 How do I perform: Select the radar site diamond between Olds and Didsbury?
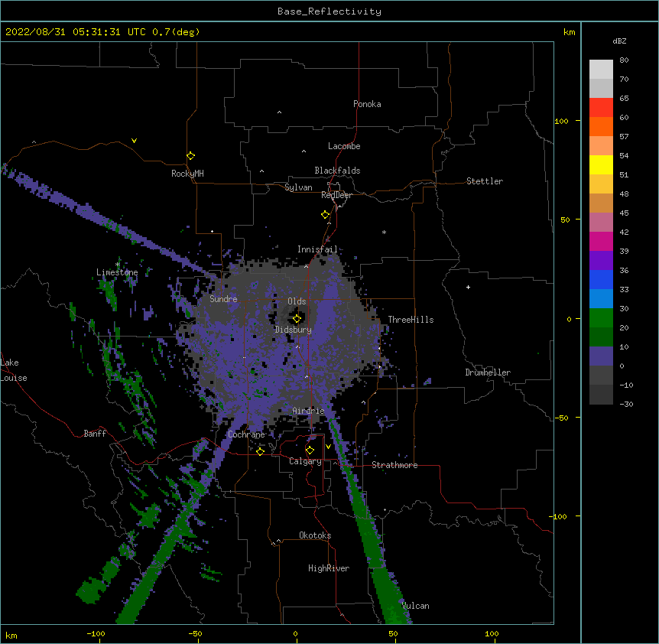pyautogui.click(x=297, y=319)
